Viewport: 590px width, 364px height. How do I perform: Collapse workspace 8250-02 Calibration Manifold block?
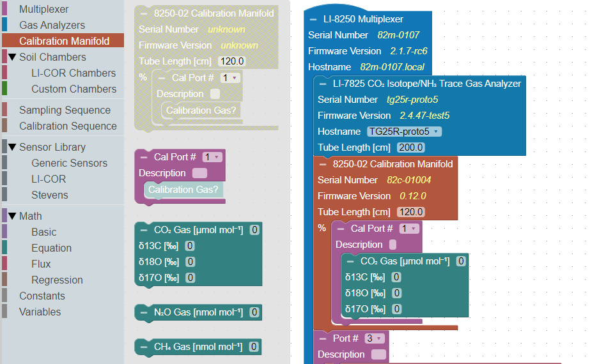323,164
